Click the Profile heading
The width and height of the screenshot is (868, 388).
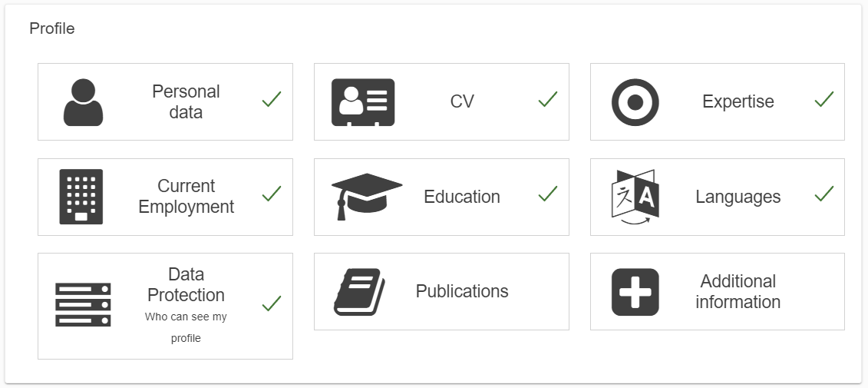(x=52, y=28)
